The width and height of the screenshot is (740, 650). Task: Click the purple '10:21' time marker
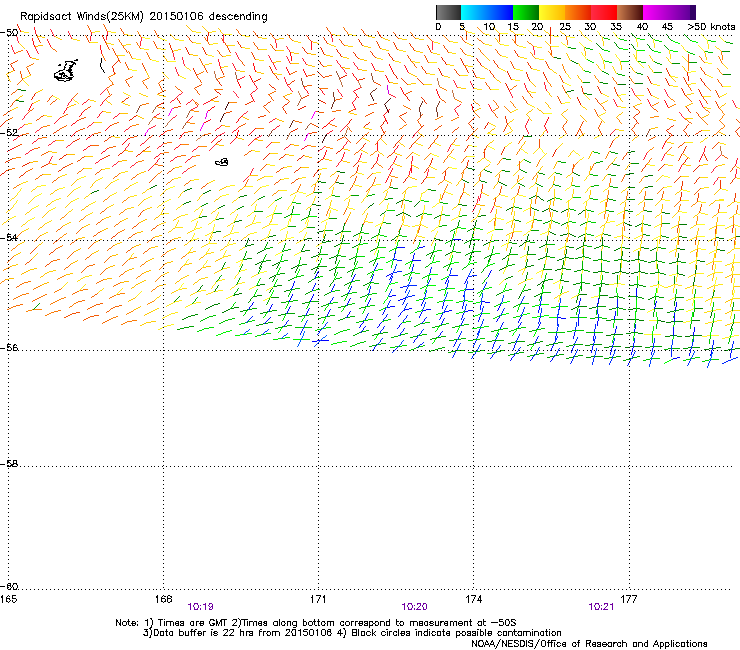[601, 607]
